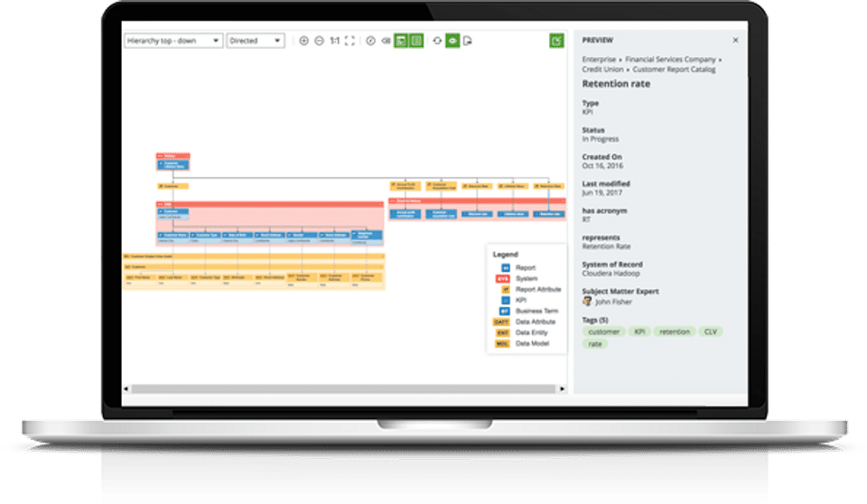Image resolution: width=867 pixels, height=504 pixels.
Task: Select the topmost blue report node
Action: (173, 165)
